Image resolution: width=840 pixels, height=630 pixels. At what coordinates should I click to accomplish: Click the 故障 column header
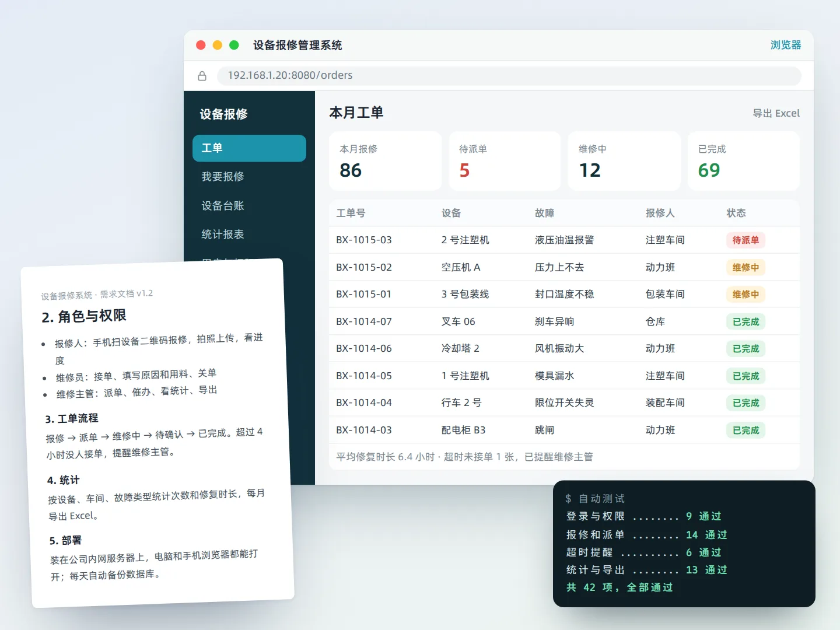click(x=544, y=213)
